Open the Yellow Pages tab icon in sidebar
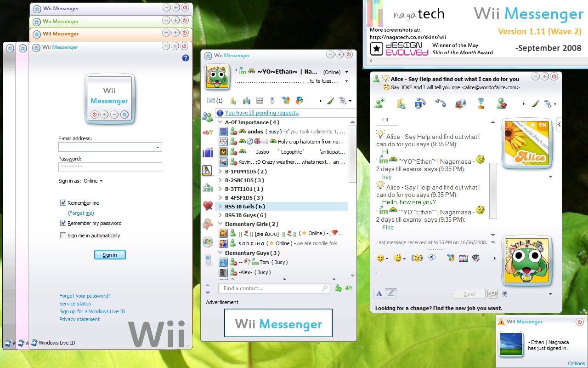Screen dimensions: 588x368 tap(208, 171)
